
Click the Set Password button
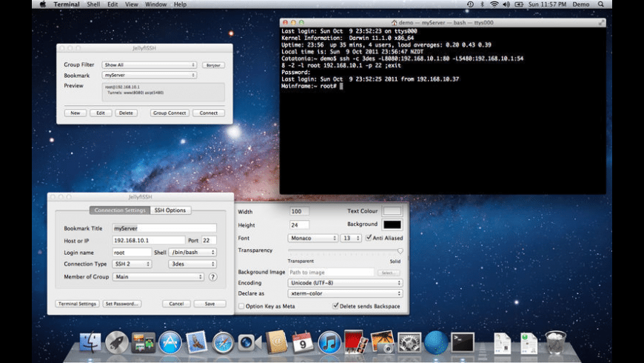point(122,304)
